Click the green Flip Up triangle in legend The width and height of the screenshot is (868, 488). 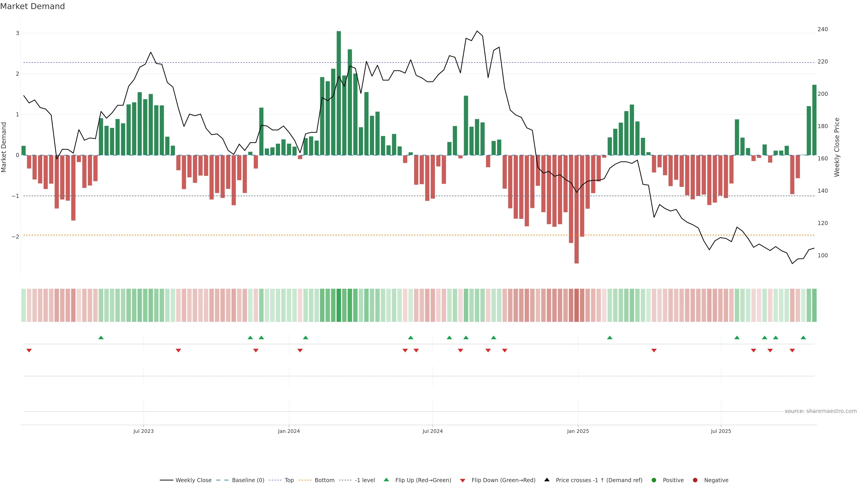(x=387, y=480)
